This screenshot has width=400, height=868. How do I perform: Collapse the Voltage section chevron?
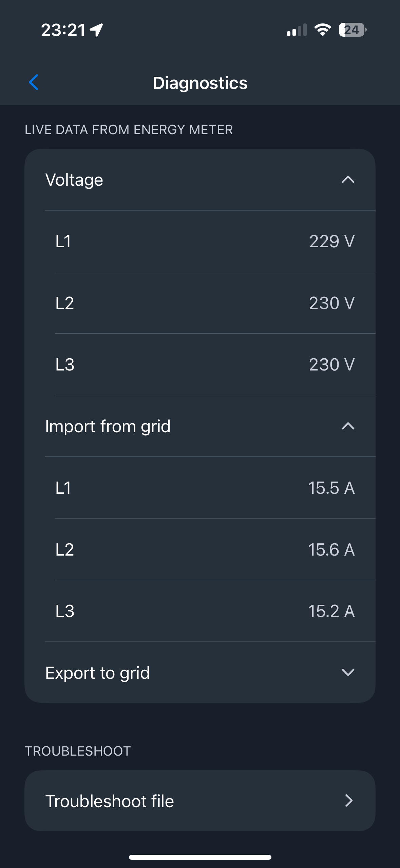(x=348, y=179)
